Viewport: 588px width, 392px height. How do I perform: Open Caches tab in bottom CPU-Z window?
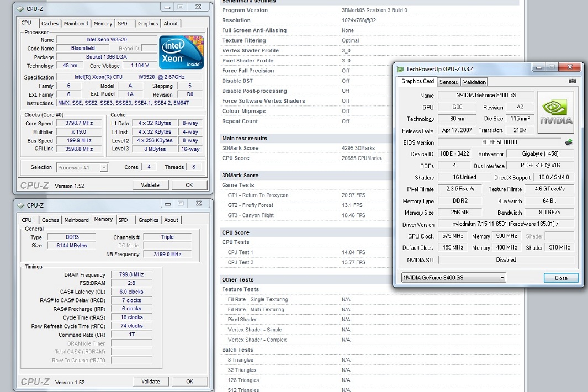click(x=50, y=220)
